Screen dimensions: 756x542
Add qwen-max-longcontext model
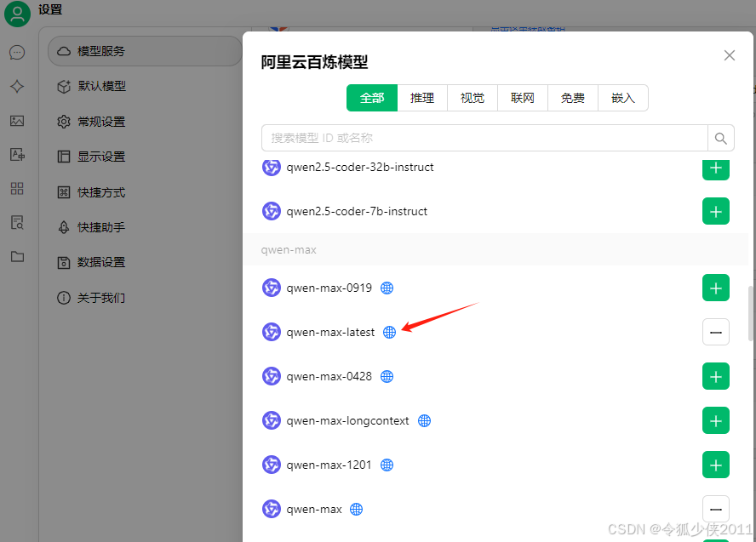[715, 420]
